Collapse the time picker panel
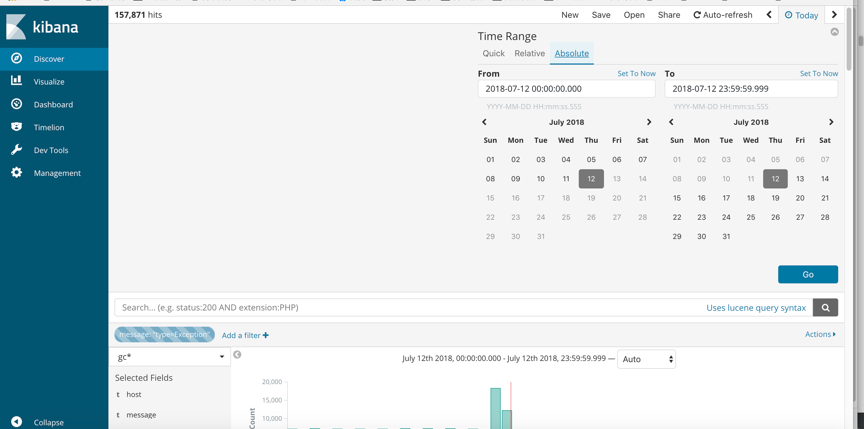 [835, 32]
